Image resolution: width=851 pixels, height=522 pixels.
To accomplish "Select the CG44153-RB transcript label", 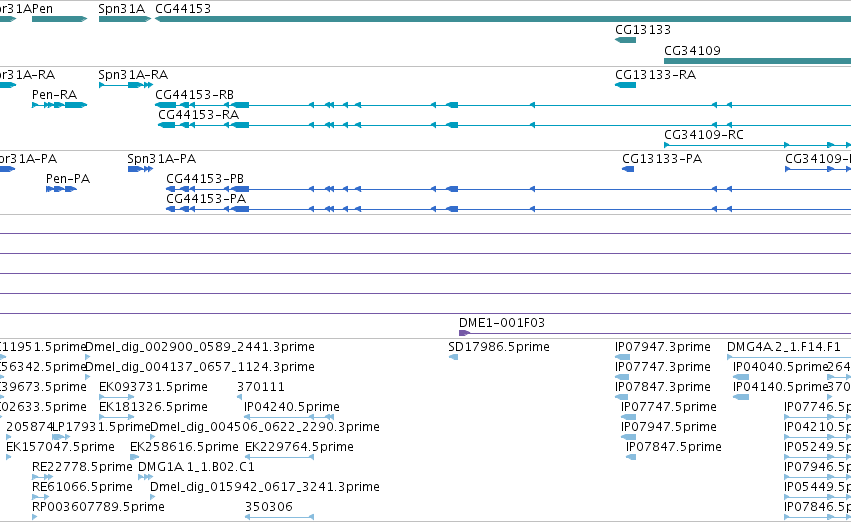I will click(194, 95).
